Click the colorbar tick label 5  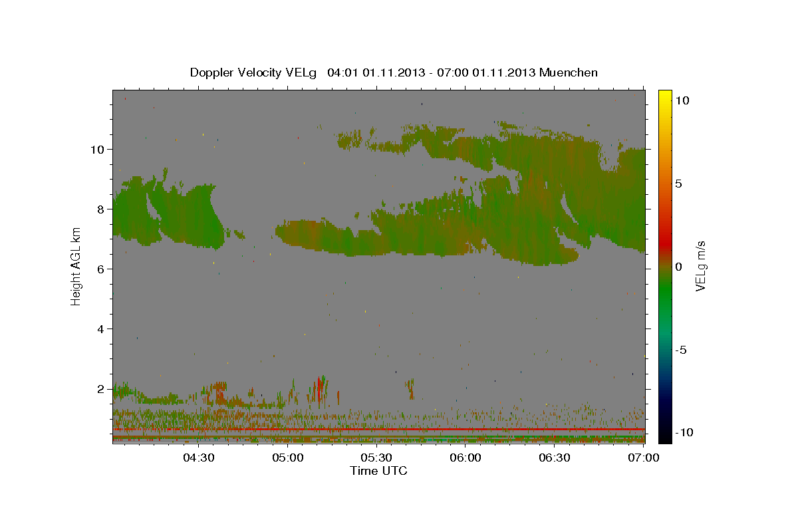point(679,183)
